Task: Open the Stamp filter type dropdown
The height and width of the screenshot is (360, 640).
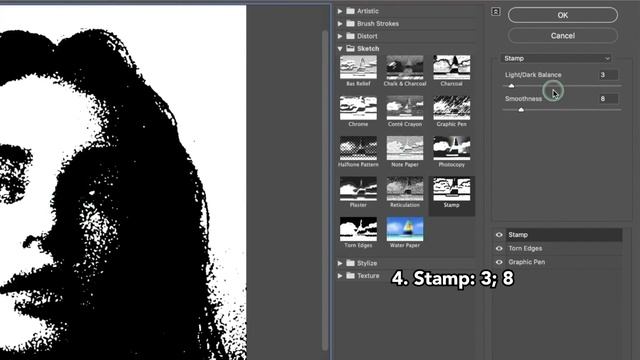Action: pyautogui.click(x=556, y=58)
